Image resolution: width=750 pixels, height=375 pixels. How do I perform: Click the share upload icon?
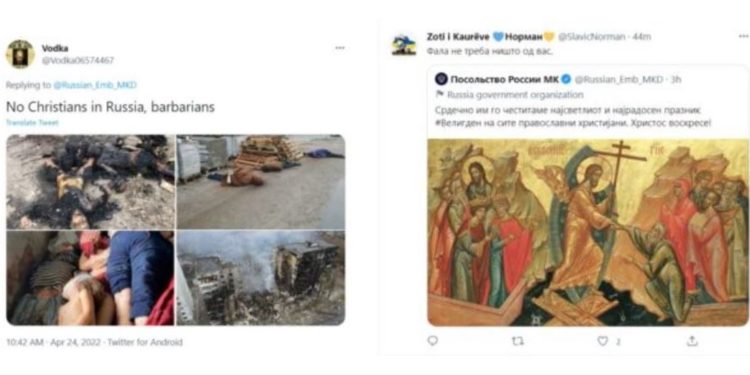click(x=692, y=341)
